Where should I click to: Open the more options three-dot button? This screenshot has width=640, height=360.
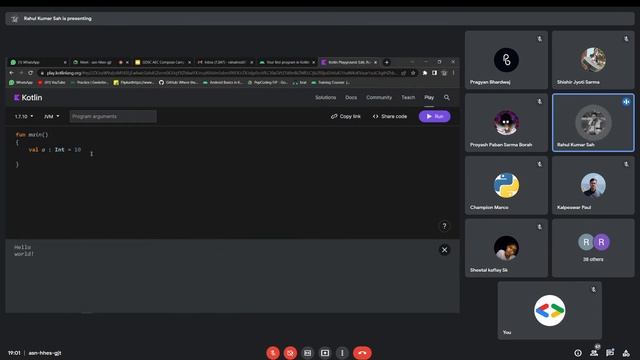(342, 353)
